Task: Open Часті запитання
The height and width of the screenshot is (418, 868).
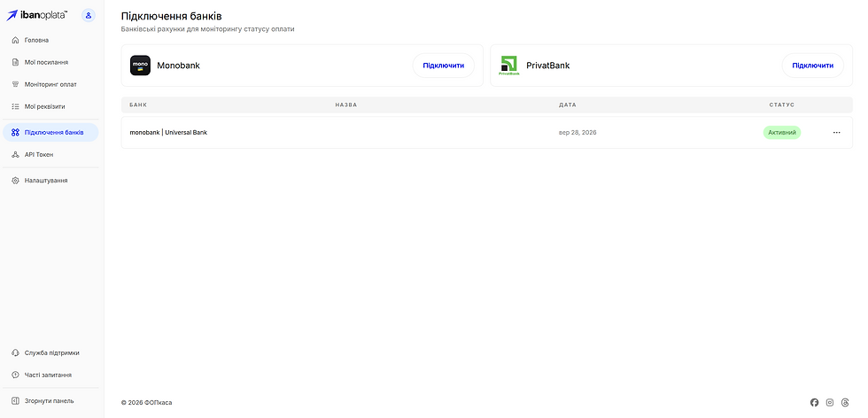Action: (x=51, y=375)
